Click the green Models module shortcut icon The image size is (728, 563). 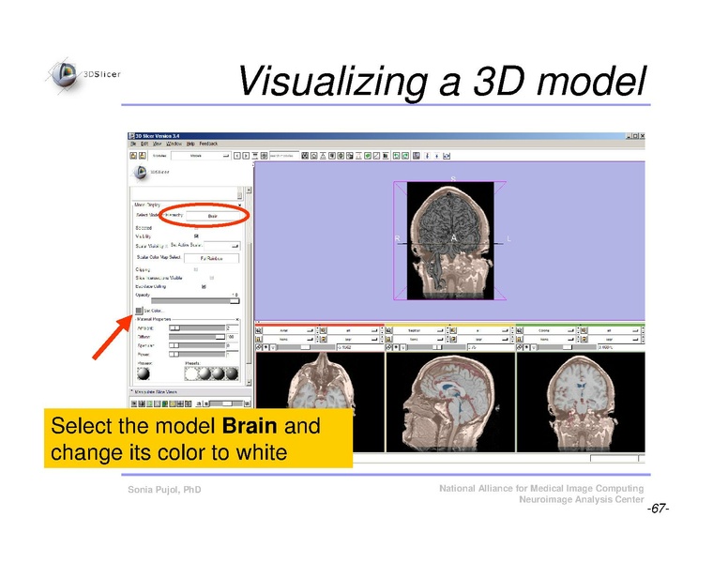[x=367, y=156]
